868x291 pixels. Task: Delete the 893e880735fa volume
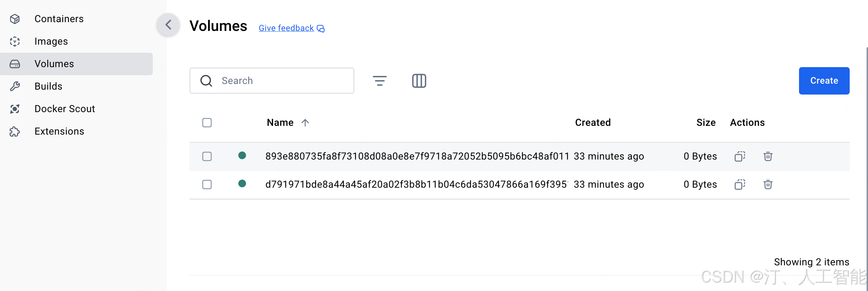[x=768, y=156]
